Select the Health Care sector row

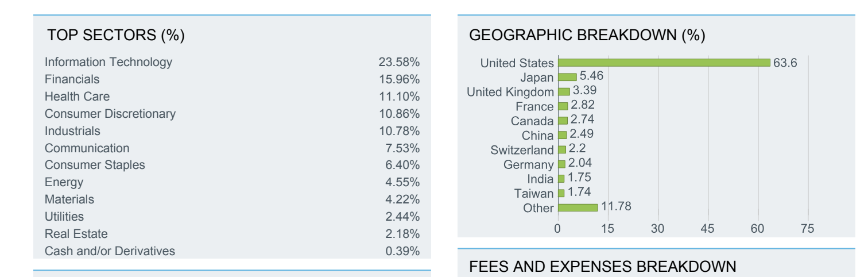(x=232, y=97)
